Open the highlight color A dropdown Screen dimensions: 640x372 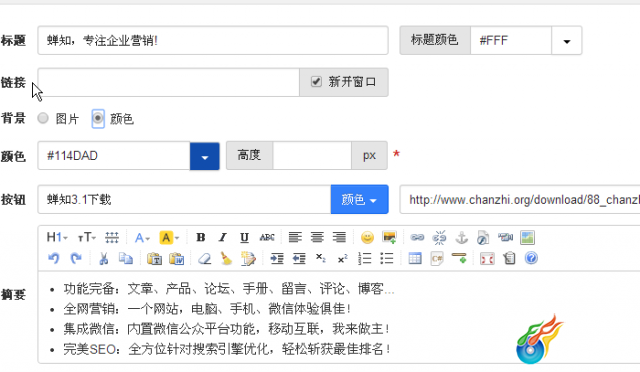click(x=169, y=237)
